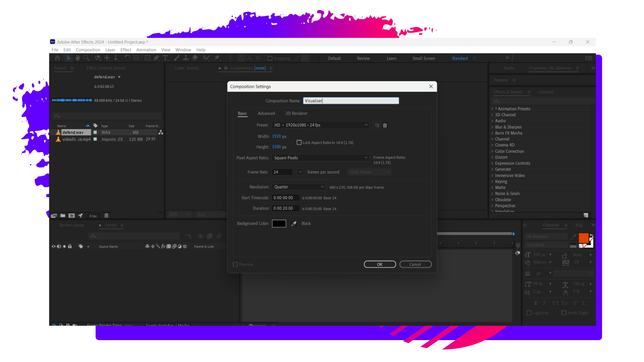Viewport: 644px width, 362px height.
Task: Select the Puppet Pin tool
Action: (x=217, y=58)
